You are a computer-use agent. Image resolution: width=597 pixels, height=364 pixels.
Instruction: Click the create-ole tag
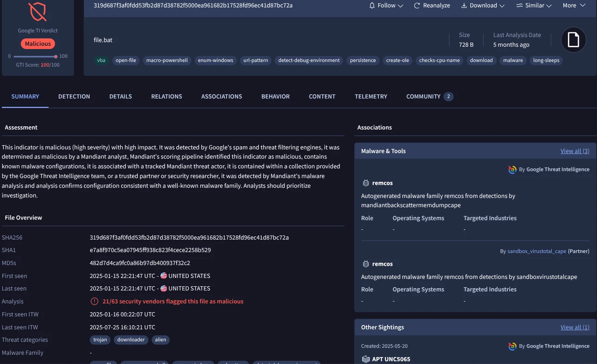pyautogui.click(x=398, y=60)
